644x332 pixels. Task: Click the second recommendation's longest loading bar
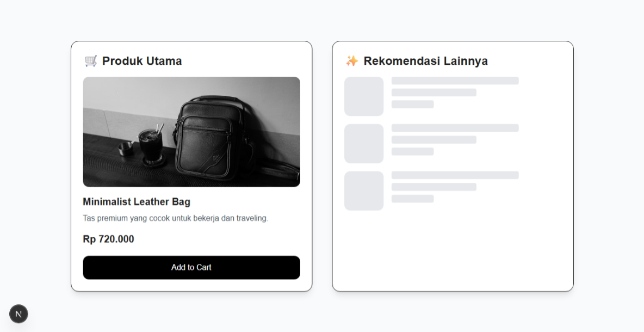[455, 128]
